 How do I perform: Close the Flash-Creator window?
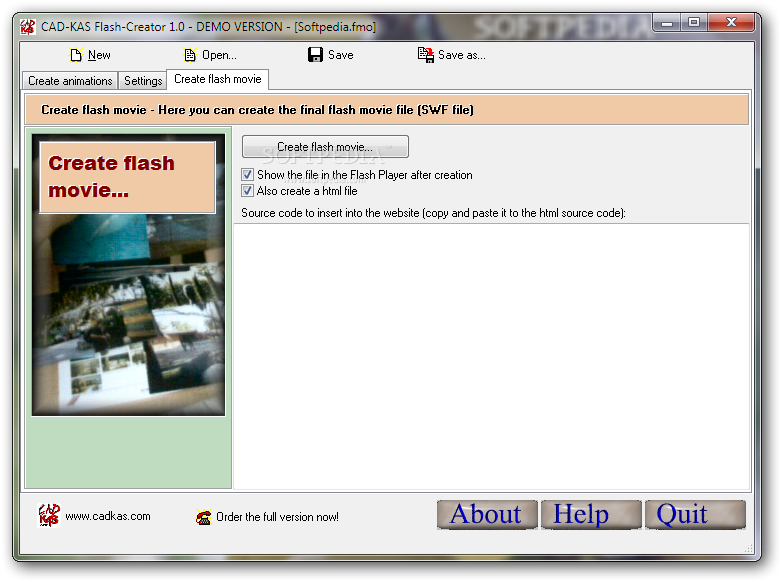(731, 23)
